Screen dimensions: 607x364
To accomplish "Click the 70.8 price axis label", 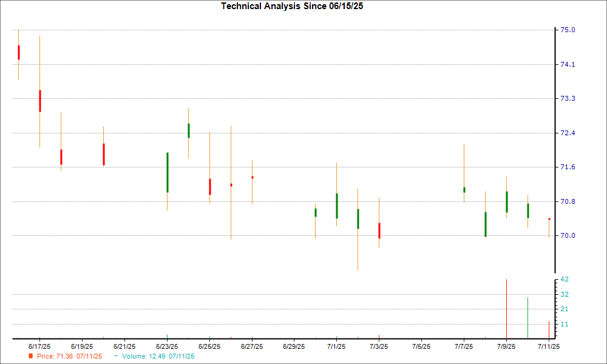I will pyautogui.click(x=568, y=201).
